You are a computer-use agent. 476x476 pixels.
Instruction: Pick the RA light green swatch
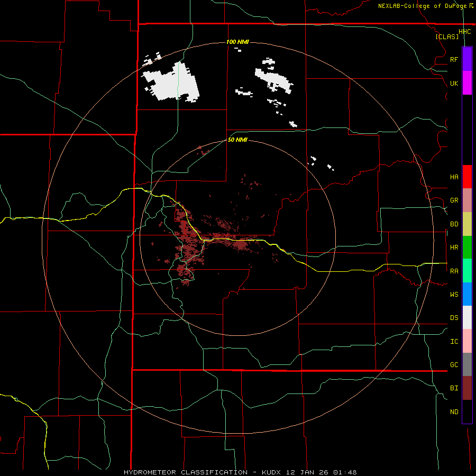pos(467,271)
